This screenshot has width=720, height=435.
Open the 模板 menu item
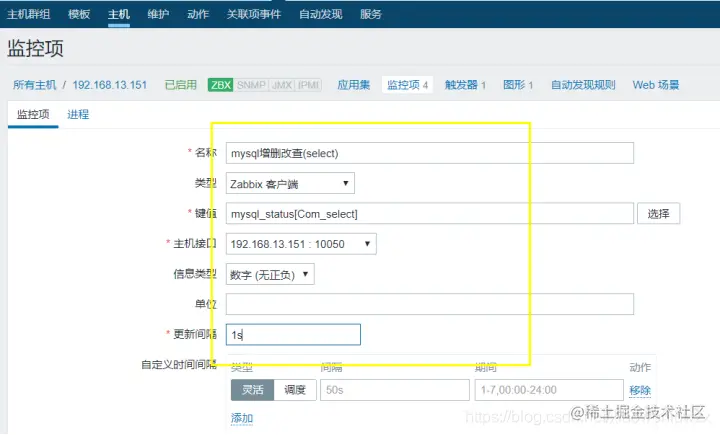(79, 14)
